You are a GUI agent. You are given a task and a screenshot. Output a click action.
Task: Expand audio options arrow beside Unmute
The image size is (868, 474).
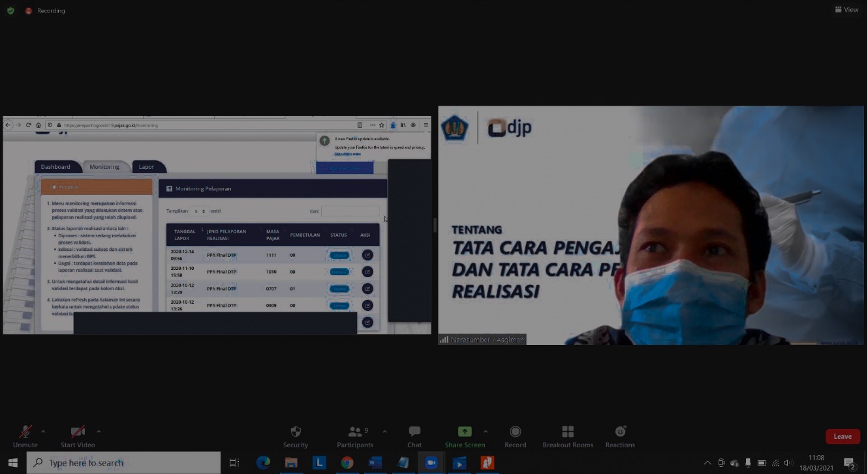coord(43,432)
